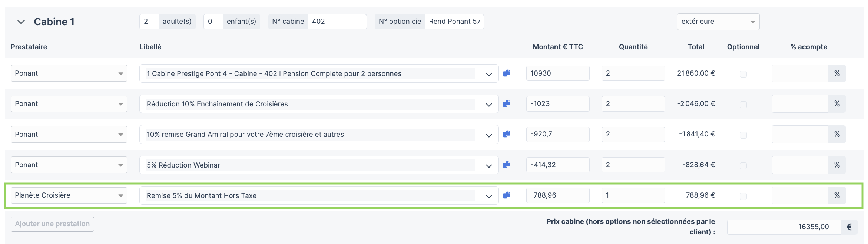This screenshot has width=868, height=244.
Task: Copy the Cabine Prestige Pont 4 row
Action: [507, 73]
